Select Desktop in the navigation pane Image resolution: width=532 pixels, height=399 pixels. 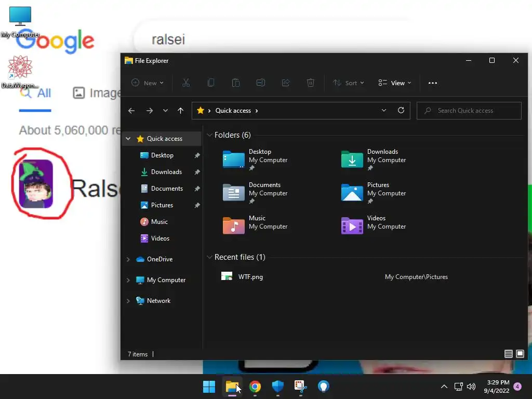coord(162,155)
